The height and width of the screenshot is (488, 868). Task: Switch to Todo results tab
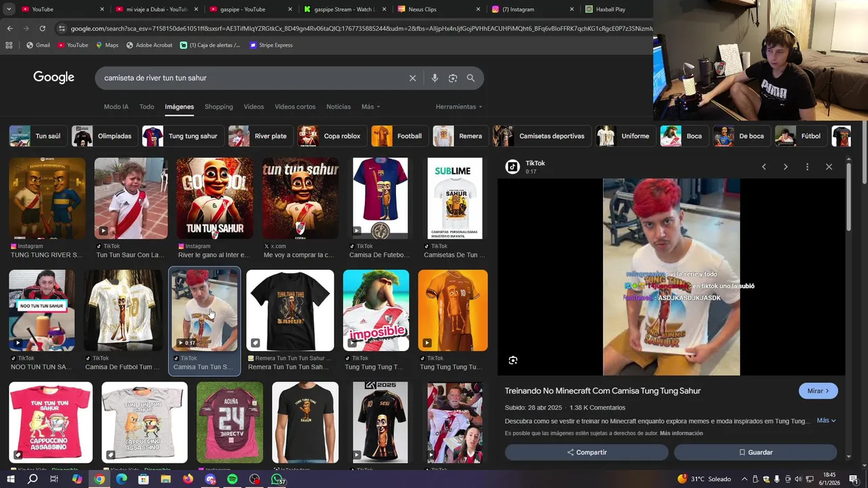146,106
